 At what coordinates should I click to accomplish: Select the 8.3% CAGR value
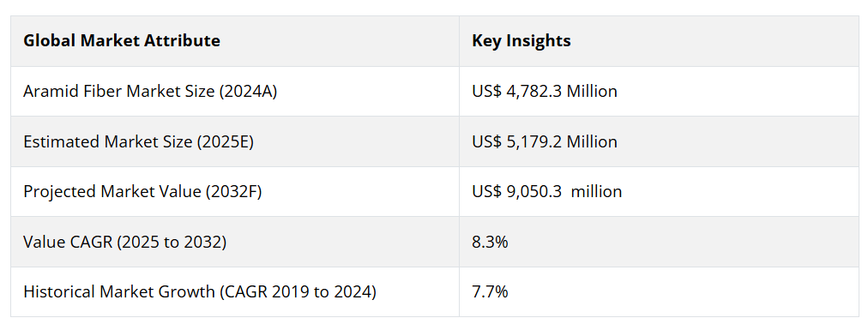point(490,242)
